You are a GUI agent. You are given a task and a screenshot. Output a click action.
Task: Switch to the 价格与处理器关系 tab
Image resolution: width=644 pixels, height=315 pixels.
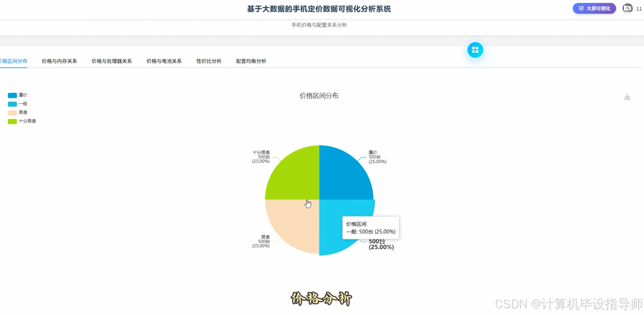tap(112, 61)
